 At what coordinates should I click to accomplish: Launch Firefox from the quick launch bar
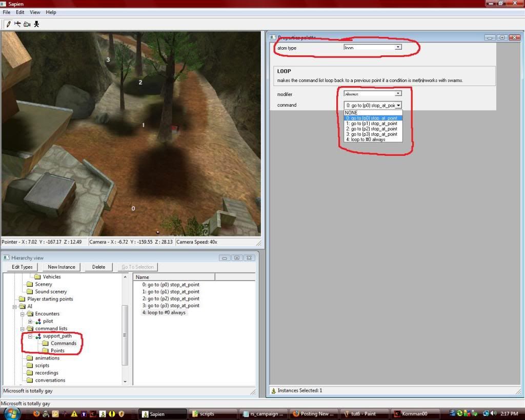[x=36, y=414]
